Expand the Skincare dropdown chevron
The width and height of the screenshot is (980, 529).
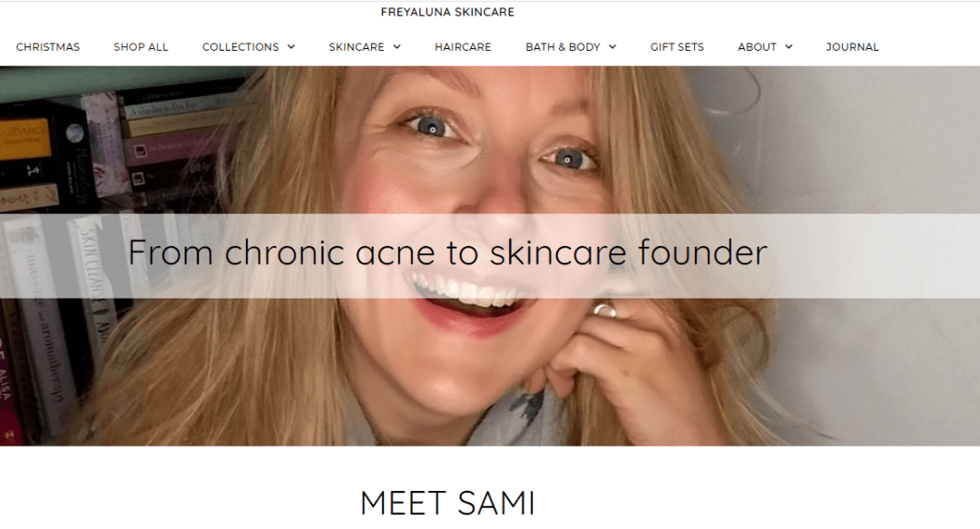pyautogui.click(x=397, y=47)
